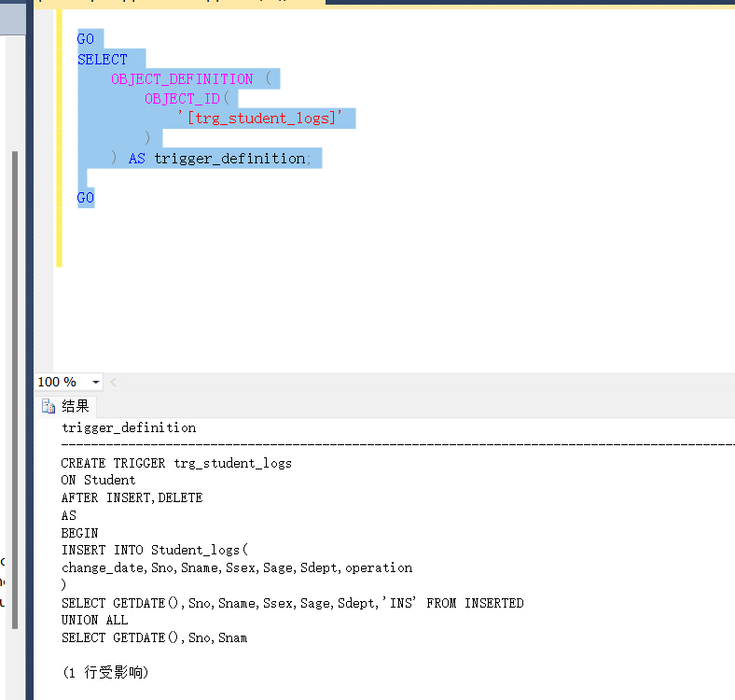The width and height of the screenshot is (735, 700).
Task: Click the truncated SELECT GETDATE(),Sno,Snam line
Action: (x=154, y=638)
